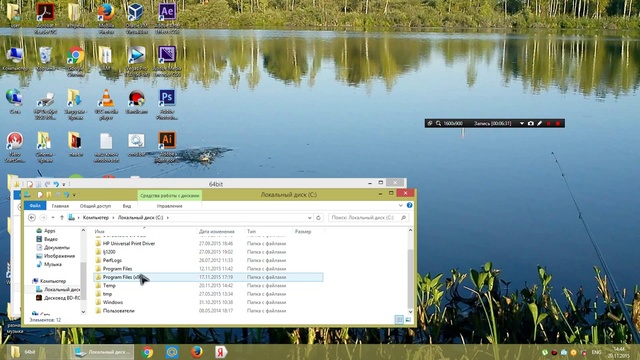
Task: Go up one level with the up arrow
Action: pos(62,218)
